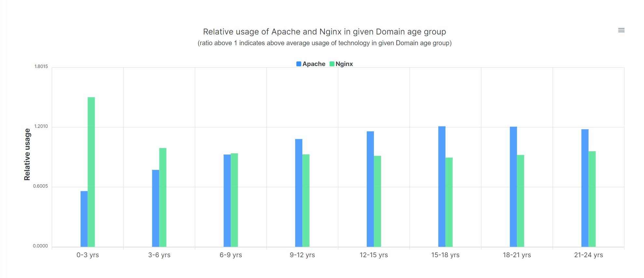Viewport: 644px width, 278px height.
Task: Click the Nginx bar for 18-21 yrs
Action: tap(521, 201)
